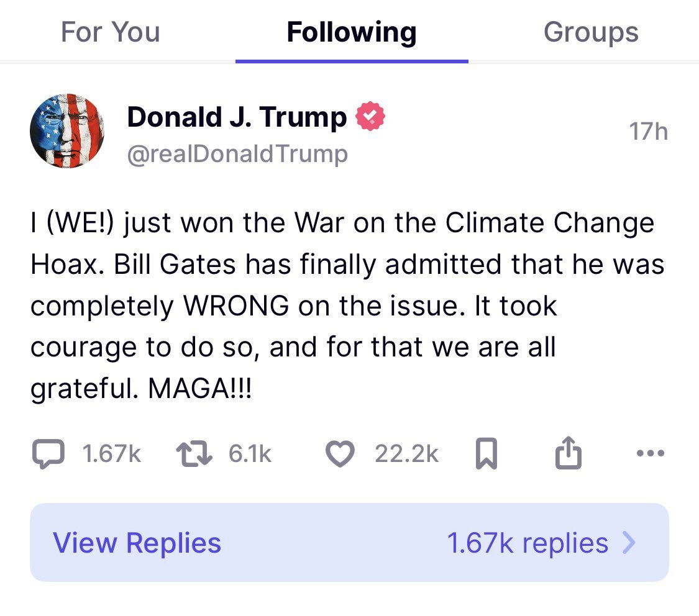Click the reply speech bubble icon
699x616 pixels.
[x=47, y=455]
